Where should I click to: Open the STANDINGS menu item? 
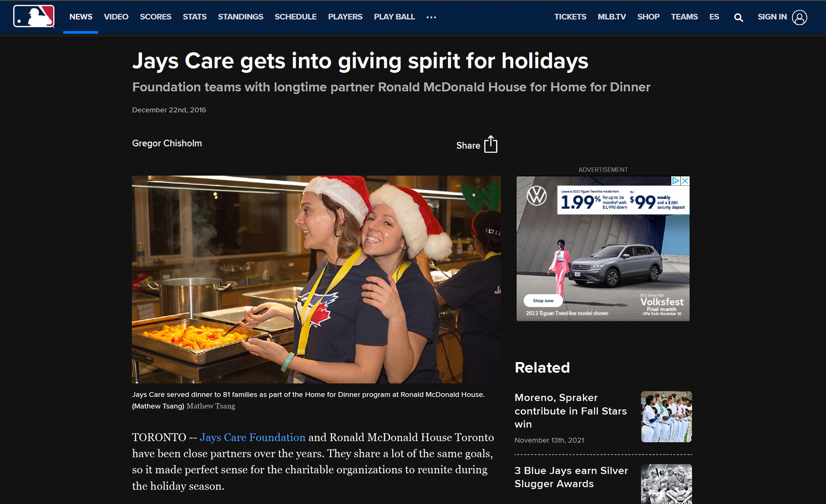[240, 17]
